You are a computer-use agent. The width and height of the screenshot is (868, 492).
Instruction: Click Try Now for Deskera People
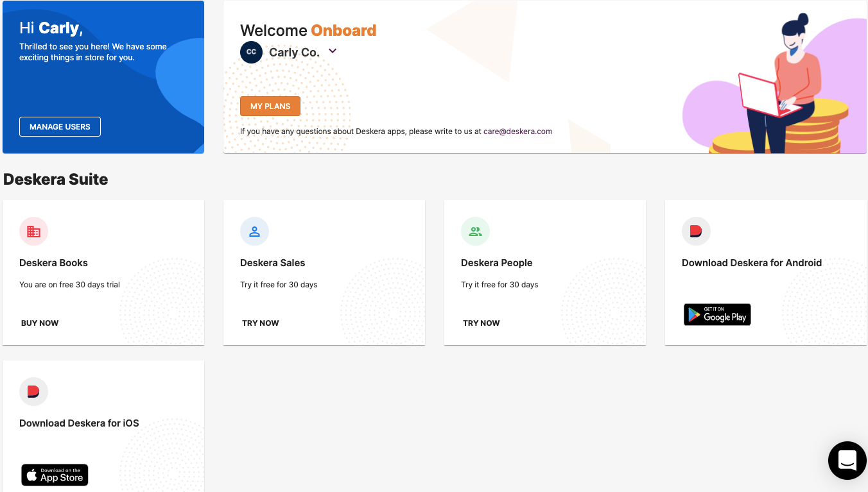[x=482, y=323]
